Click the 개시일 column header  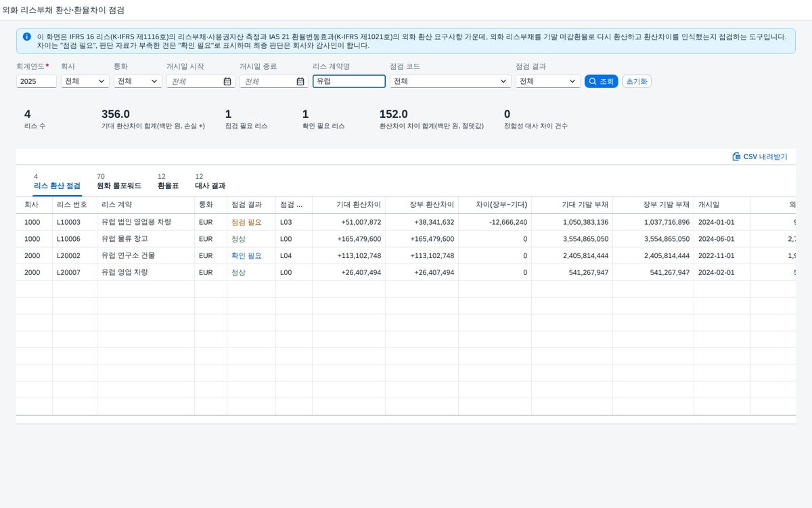point(723,205)
